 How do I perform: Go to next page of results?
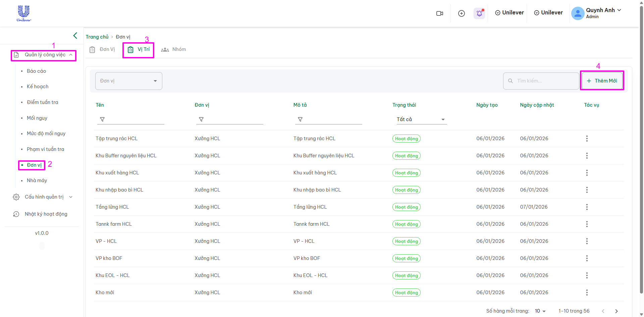tap(616, 311)
